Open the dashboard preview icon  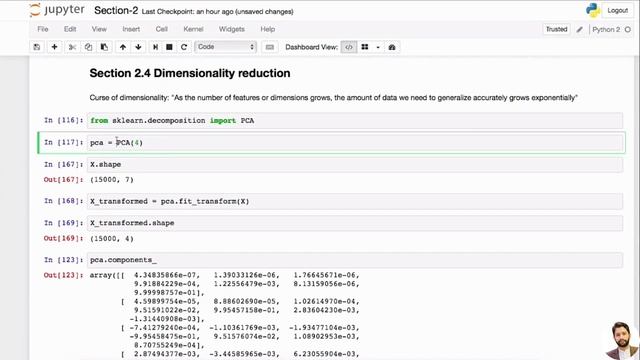click(x=392, y=47)
